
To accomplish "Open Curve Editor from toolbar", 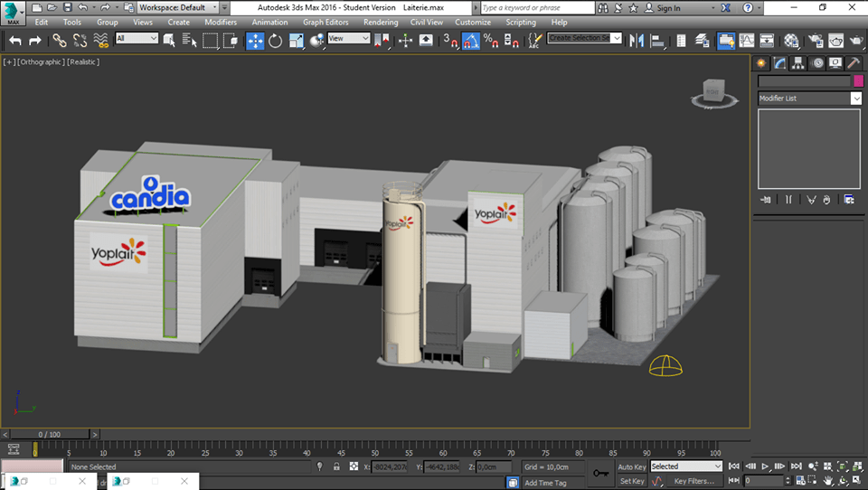I will tap(747, 40).
